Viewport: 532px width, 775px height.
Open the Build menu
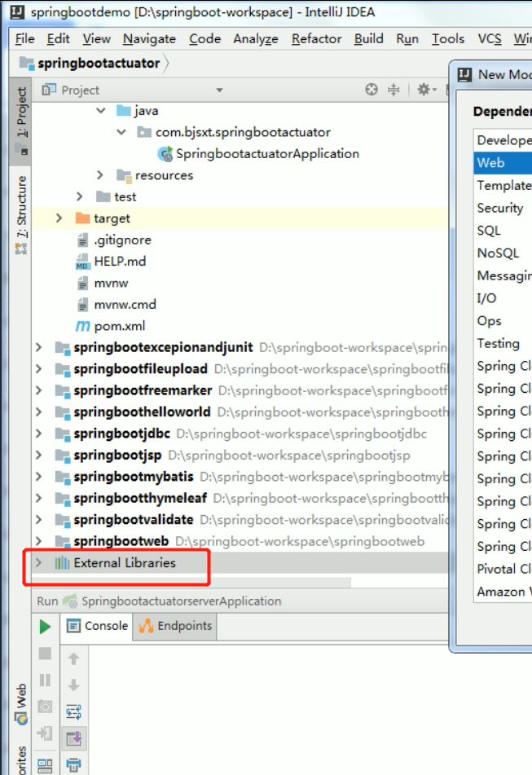[x=368, y=38]
